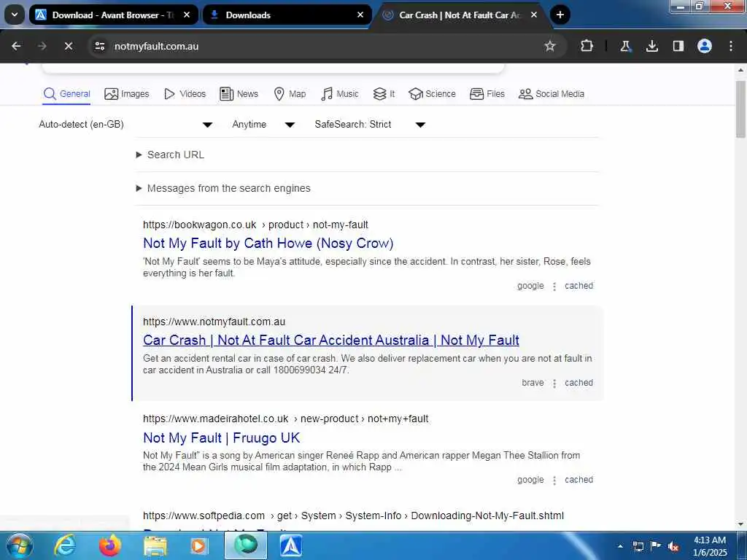Click scrollbar down arrow

coord(740,524)
